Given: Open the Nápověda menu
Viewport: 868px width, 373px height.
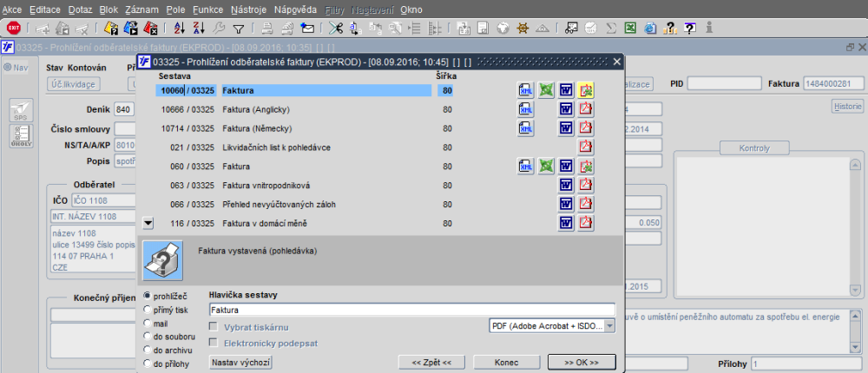Looking at the screenshot, I should point(296,10).
